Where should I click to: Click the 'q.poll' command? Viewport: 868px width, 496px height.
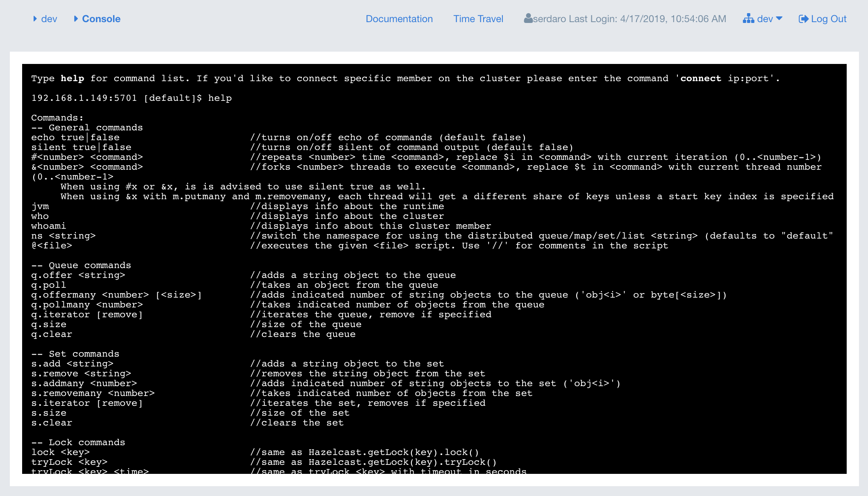48,285
